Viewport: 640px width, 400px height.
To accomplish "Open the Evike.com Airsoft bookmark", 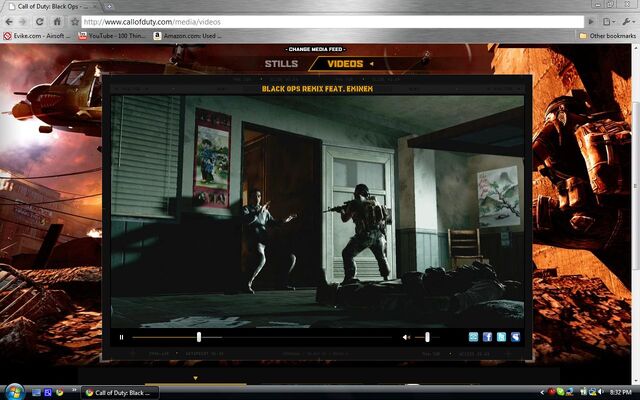I will pos(37,36).
